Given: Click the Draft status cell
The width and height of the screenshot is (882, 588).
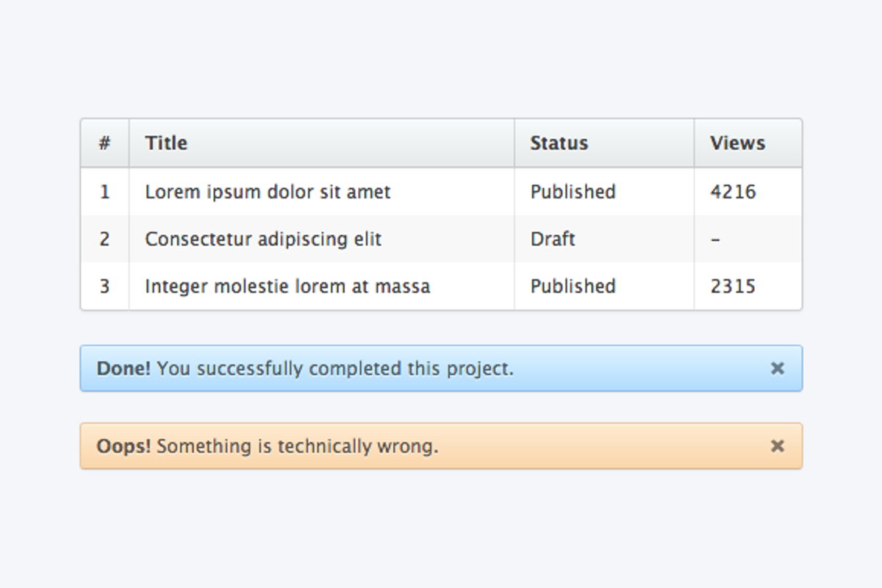Looking at the screenshot, I should [553, 239].
